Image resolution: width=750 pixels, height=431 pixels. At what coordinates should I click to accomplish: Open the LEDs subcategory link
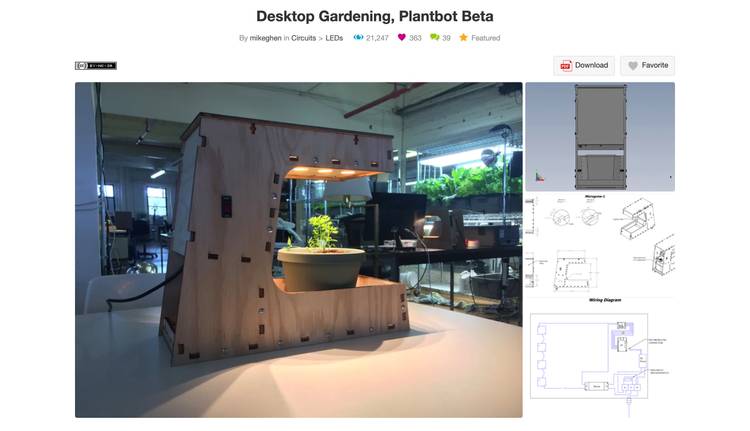[x=334, y=38]
